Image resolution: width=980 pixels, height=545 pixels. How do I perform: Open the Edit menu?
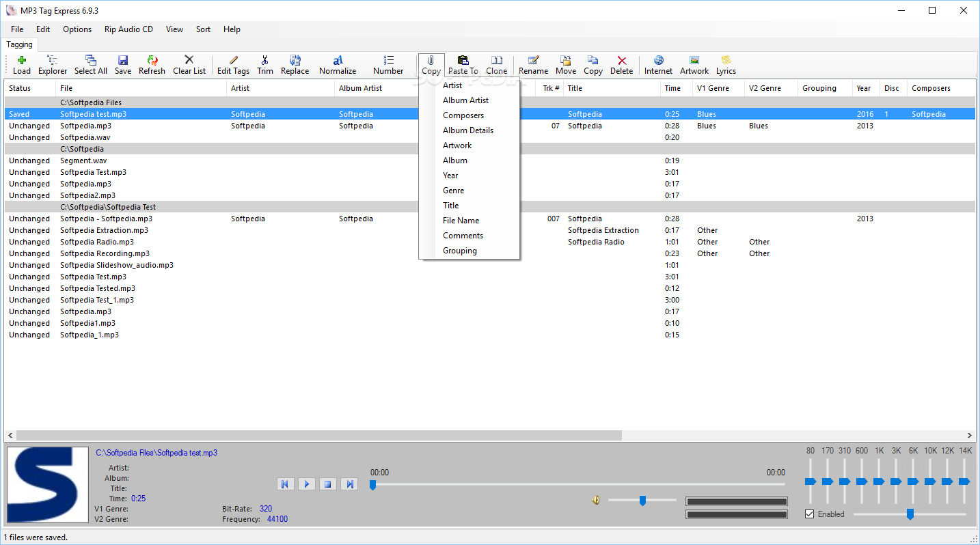43,29
